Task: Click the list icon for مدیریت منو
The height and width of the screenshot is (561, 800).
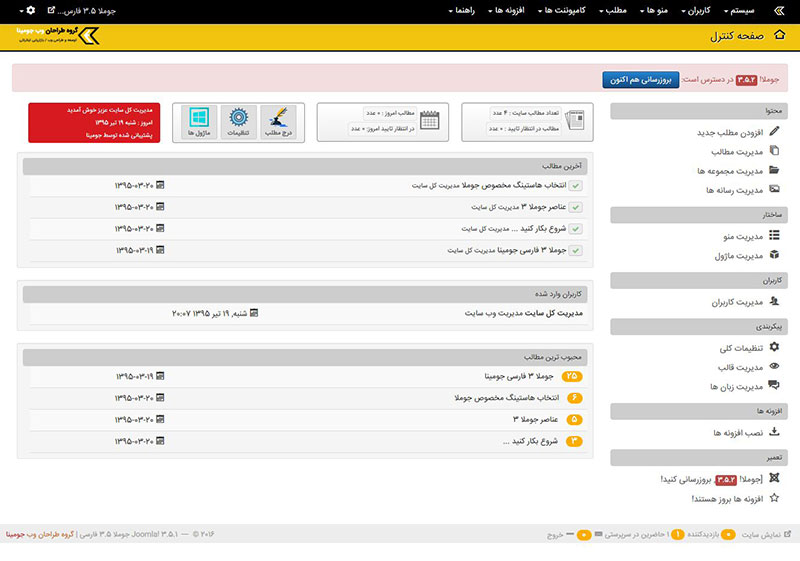Action: click(x=774, y=235)
